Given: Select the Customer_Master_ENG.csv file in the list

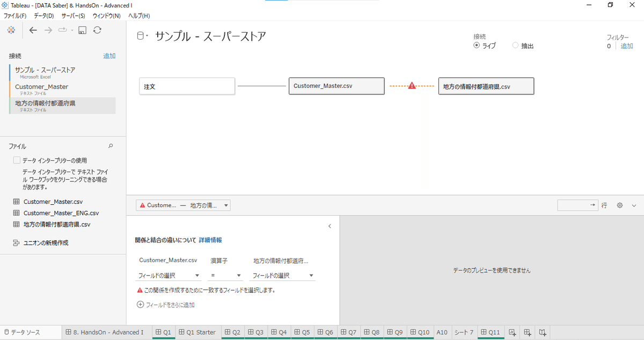Looking at the screenshot, I should (61, 213).
